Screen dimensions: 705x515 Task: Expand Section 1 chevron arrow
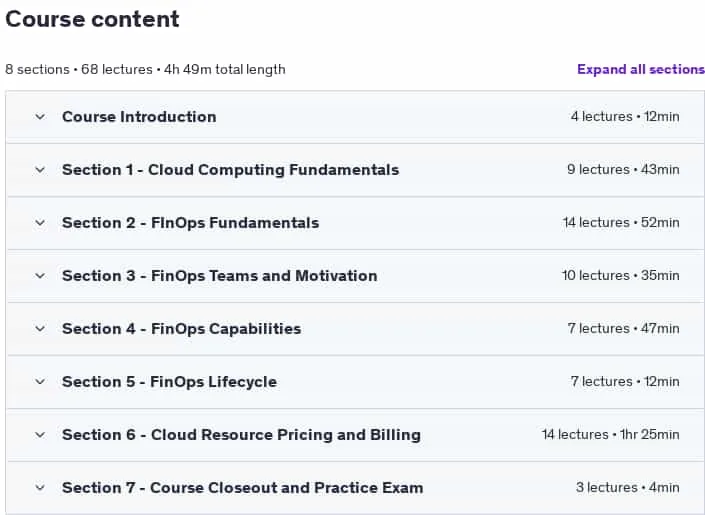pos(40,170)
